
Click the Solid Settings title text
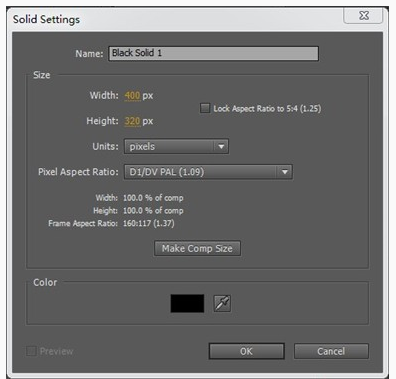[46, 19]
